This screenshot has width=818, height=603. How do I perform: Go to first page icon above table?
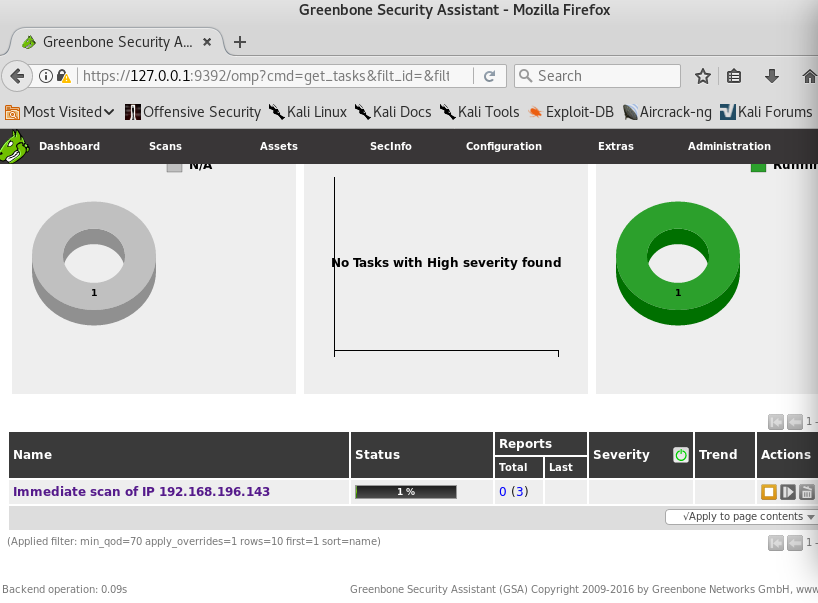tap(776, 421)
